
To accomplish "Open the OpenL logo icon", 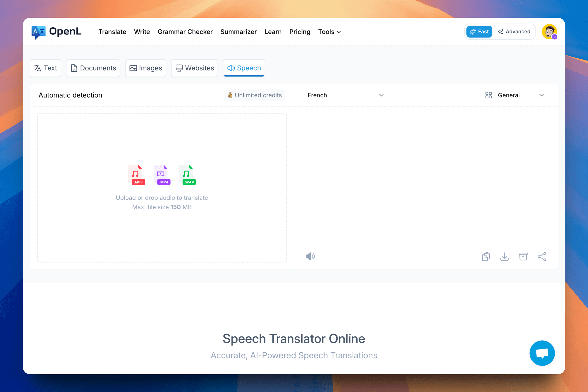I will coord(39,32).
